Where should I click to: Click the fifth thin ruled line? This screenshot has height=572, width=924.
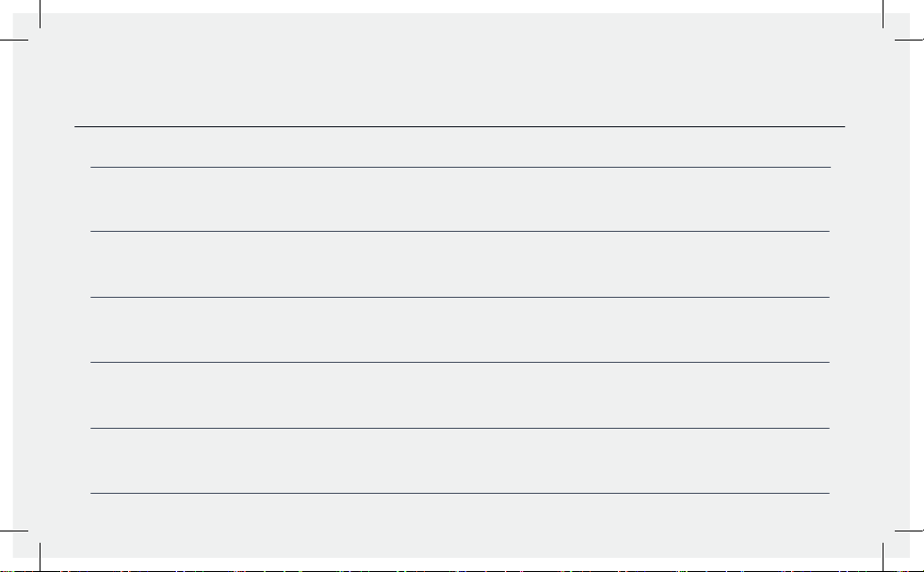click(x=460, y=428)
